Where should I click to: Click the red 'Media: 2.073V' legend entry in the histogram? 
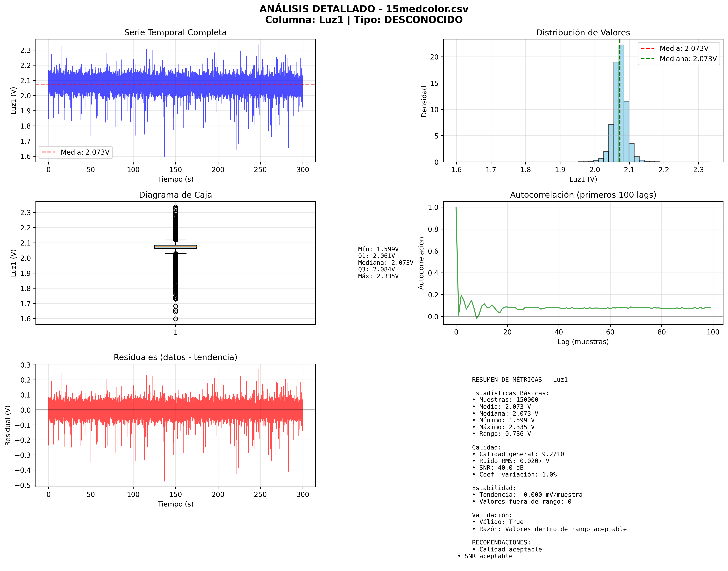coord(678,49)
